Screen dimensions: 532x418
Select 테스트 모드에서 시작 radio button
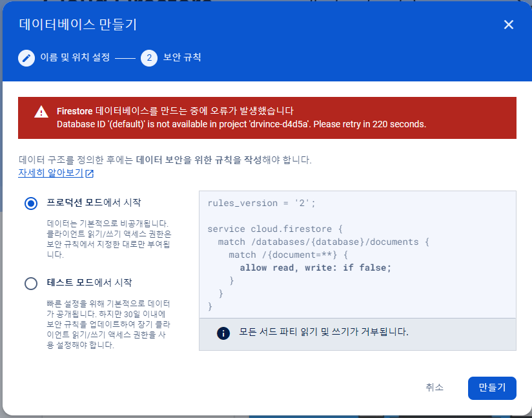coord(31,284)
